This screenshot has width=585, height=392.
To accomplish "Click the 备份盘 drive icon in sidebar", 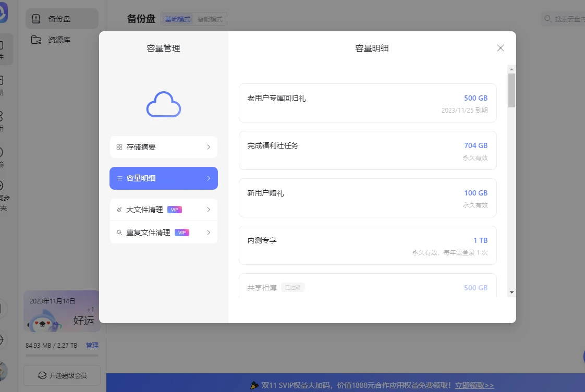I will 36,19.
